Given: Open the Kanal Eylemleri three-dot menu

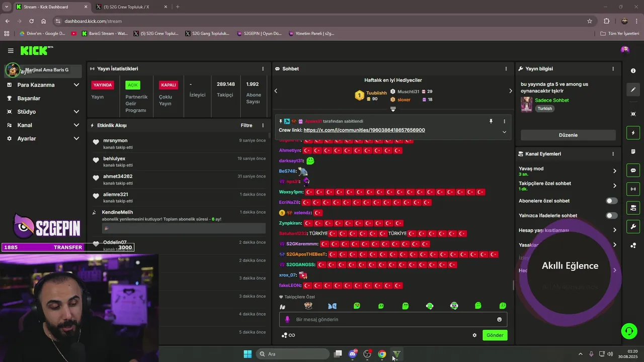Looking at the screenshot, I should coord(613,154).
